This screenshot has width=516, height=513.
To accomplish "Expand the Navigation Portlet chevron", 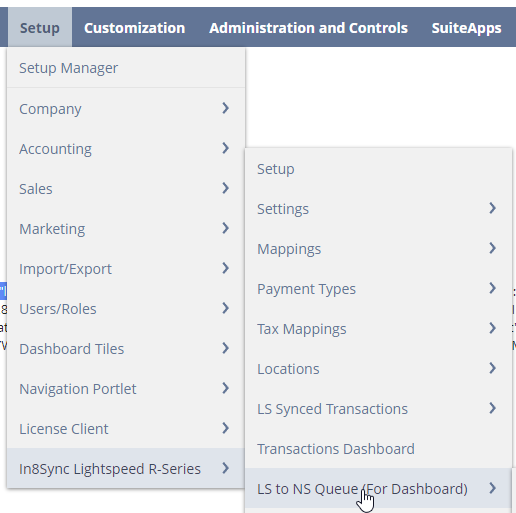I will point(226,388).
